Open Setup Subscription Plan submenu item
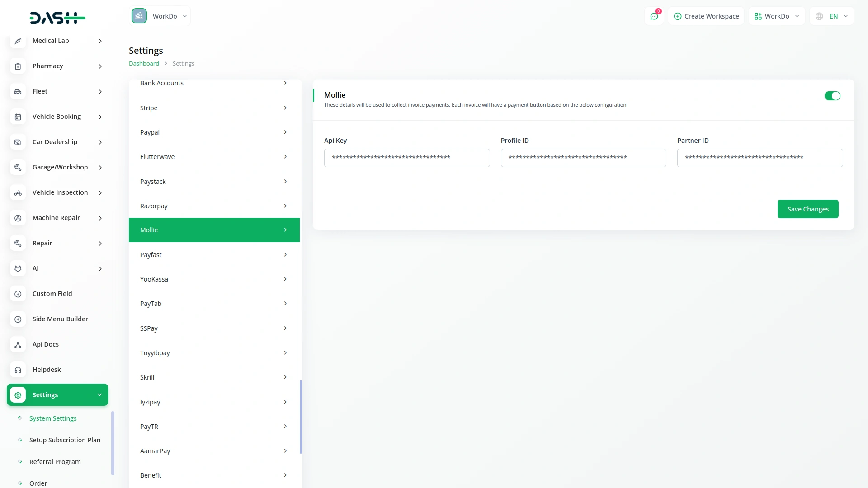868x488 pixels. tap(65, 440)
